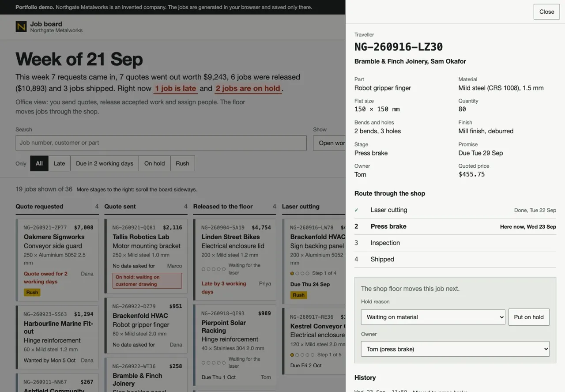Click the Rush badge on the Oakmere card

(x=32, y=292)
